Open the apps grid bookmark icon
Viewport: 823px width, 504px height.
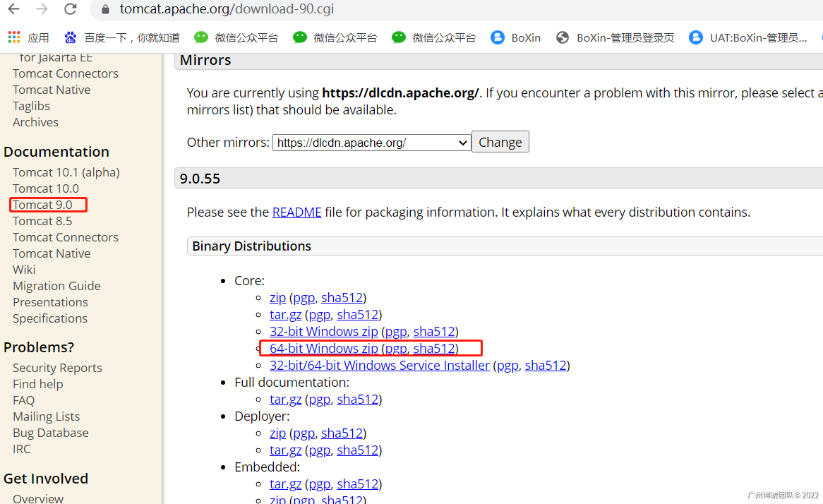pyautogui.click(x=14, y=37)
